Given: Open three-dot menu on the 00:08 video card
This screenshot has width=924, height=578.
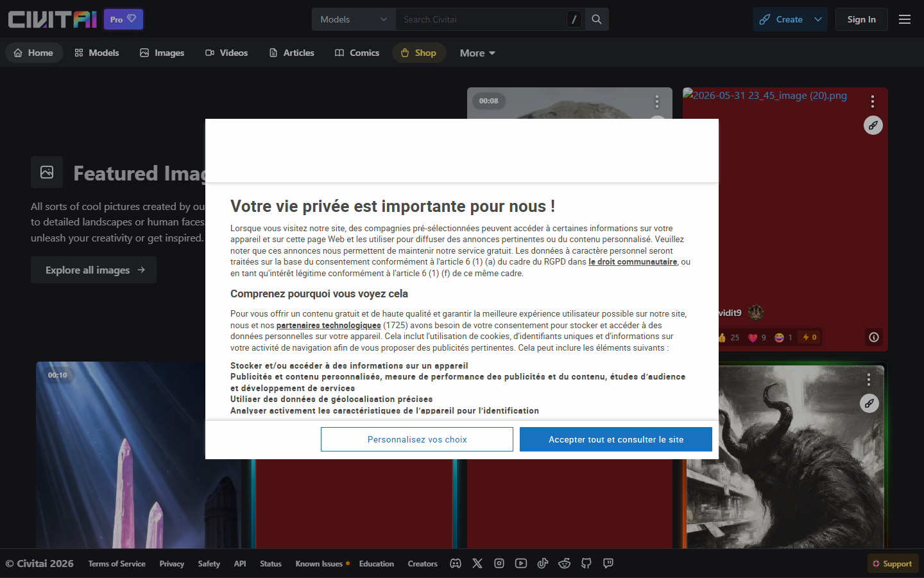Looking at the screenshot, I should [x=656, y=101].
